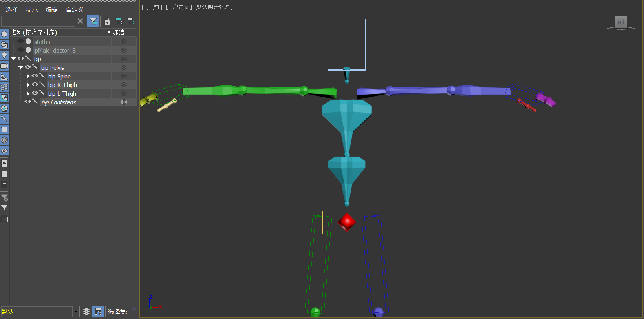
Task: Hide the bip L Thigh eye icon
Action: pyautogui.click(x=35, y=93)
